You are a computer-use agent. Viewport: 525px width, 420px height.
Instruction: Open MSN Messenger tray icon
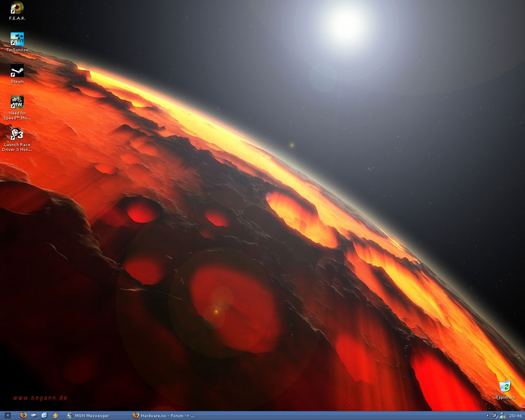pos(502,415)
